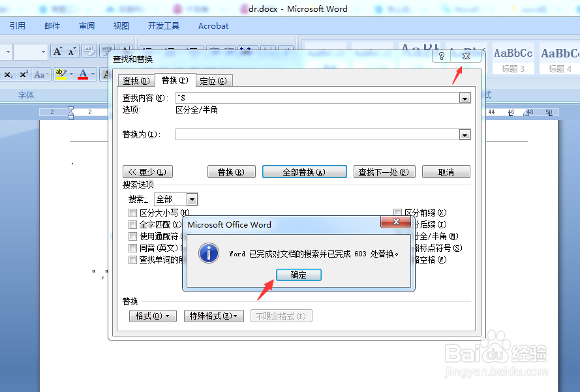Open the font color dropdown arrow
Viewport: 580px width, 392px height.
(93, 74)
